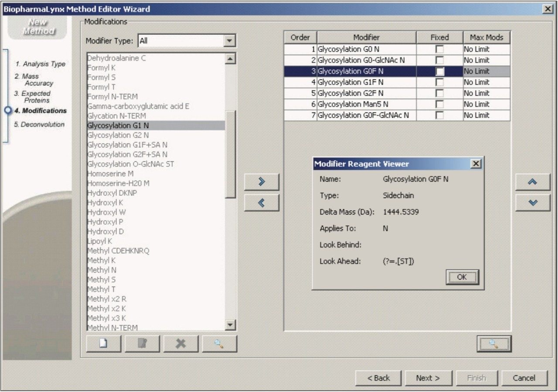Click the Modifier column header
The width and height of the screenshot is (558, 392).
click(367, 37)
